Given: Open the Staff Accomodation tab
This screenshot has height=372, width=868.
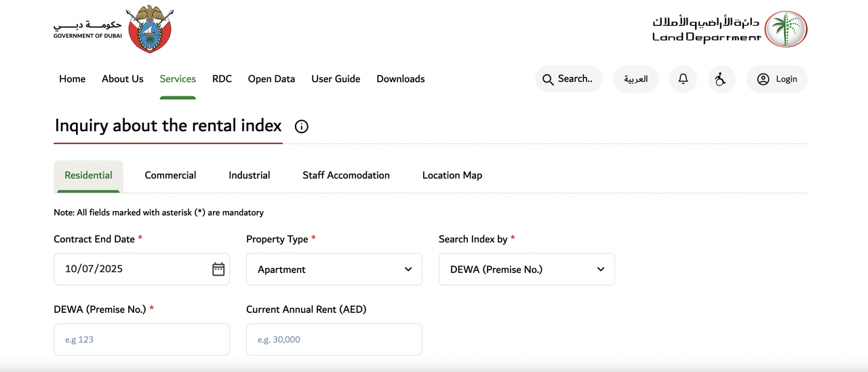Looking at the screenshot, I should tap(346, 175).
